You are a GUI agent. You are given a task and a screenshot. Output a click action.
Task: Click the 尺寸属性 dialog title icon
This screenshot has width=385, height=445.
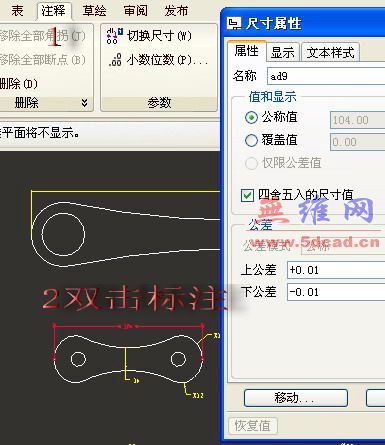(234, 24)
